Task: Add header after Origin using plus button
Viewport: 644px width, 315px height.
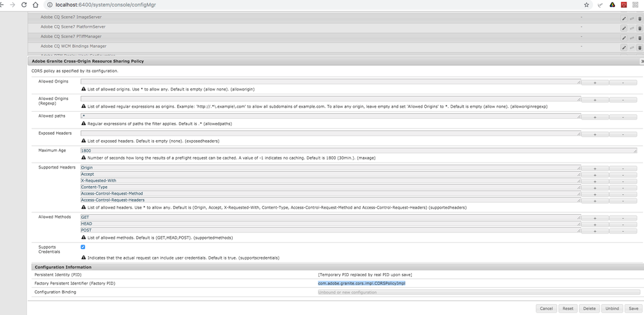Action: (594, 168)
